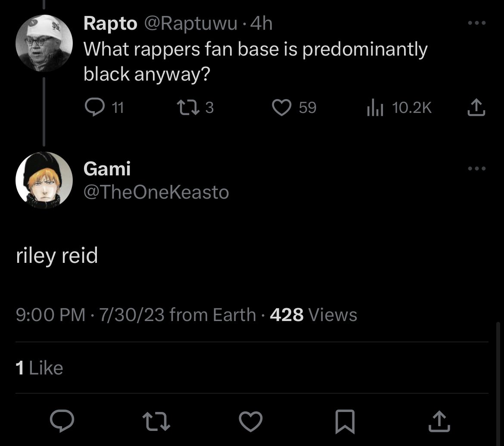
Task: Bookmark Gami's riley reid tweet
Action: pos(345,421)
